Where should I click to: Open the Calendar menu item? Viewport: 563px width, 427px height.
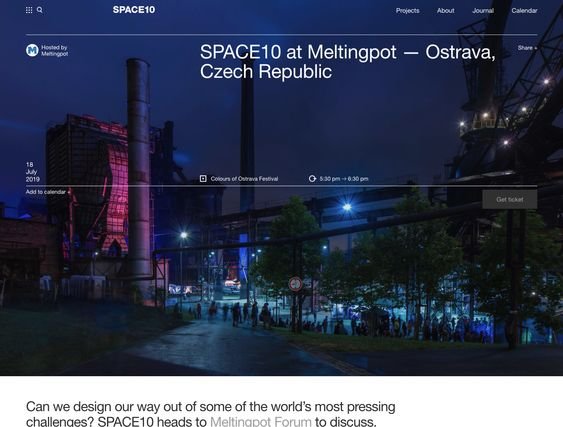point(524,11)
